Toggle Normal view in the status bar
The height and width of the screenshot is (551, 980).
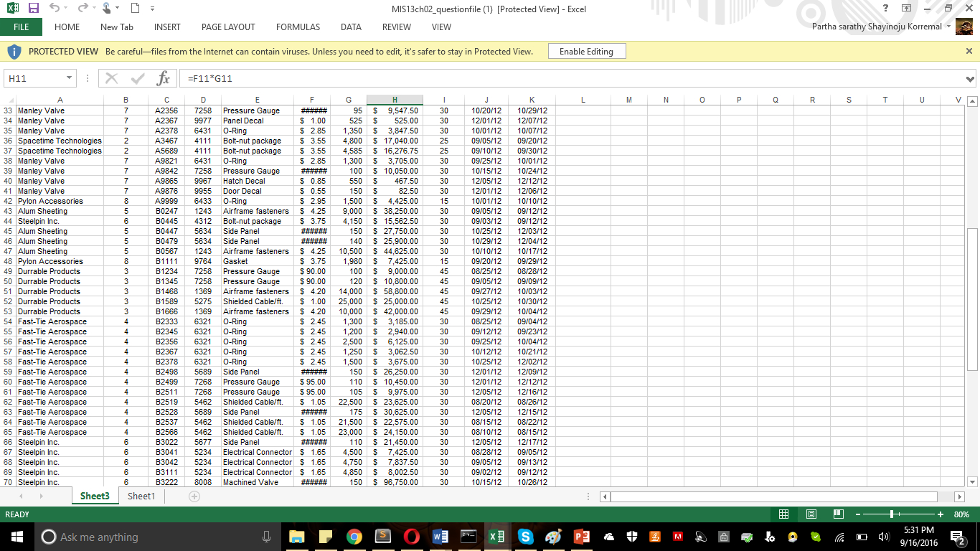click(x=784, y=514)
